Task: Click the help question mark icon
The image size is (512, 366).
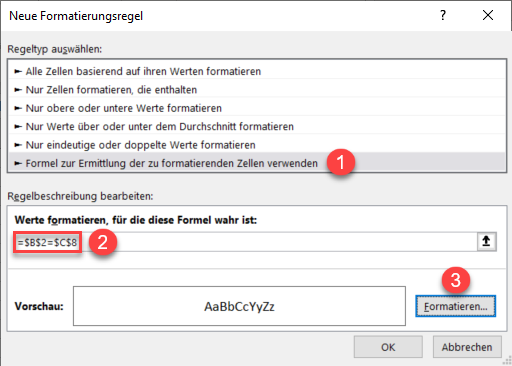Action: pos(443,15)
